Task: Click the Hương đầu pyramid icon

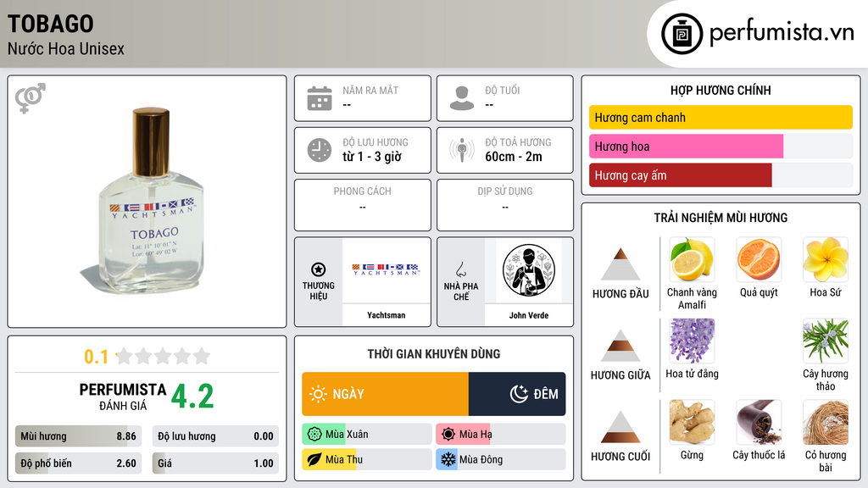Action: (x=620, y=264)
